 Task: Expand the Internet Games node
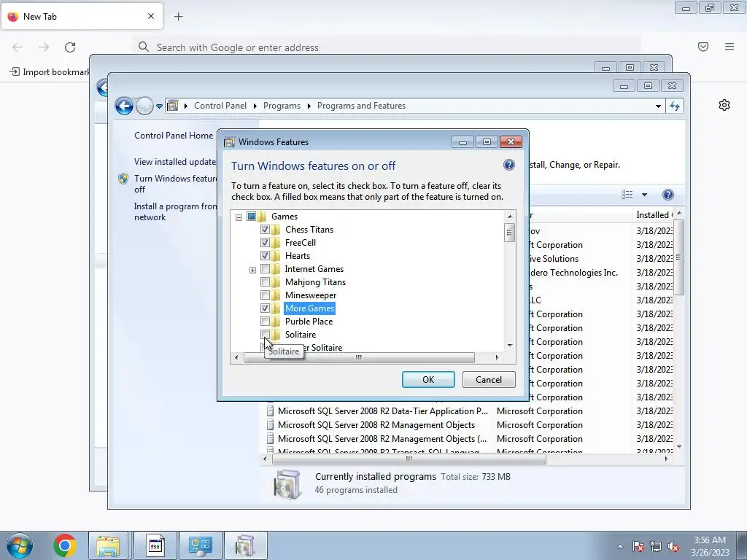(x=252, y=270)
